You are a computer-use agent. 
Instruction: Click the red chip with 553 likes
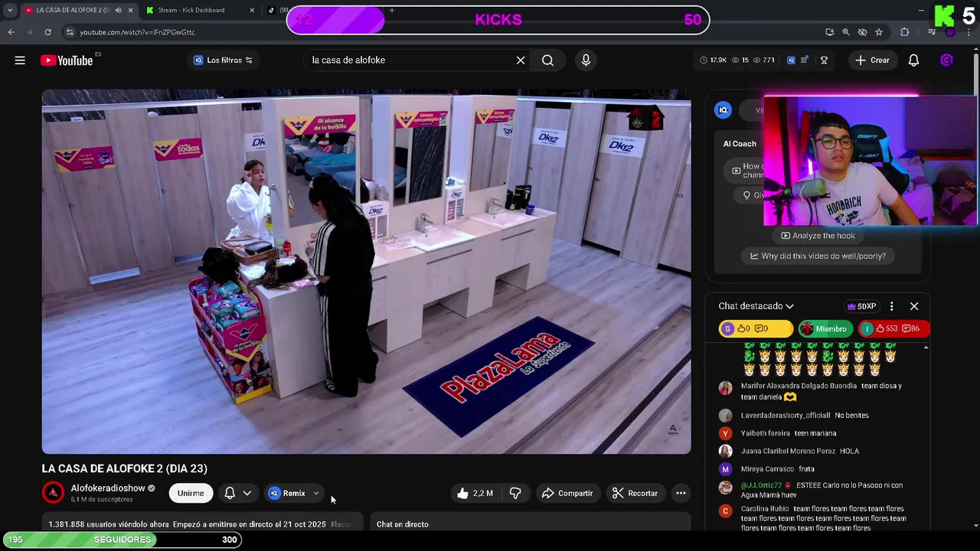click(893, 328)
